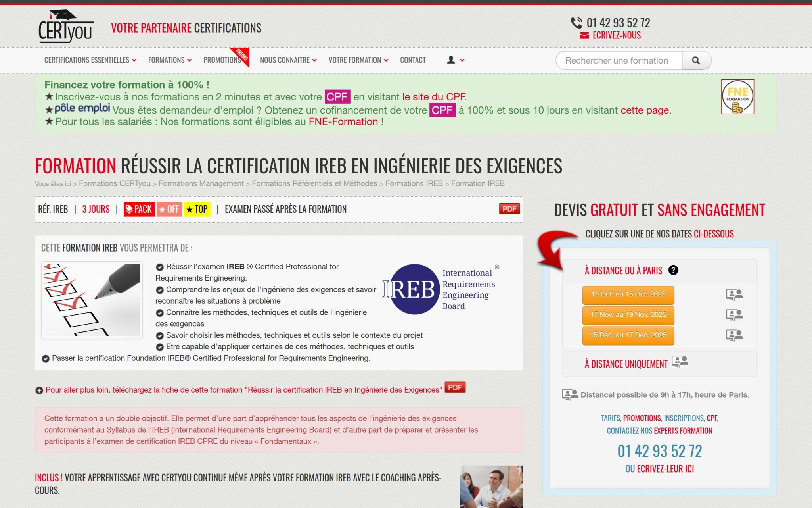Screen dimensions: 812x508
Task: Click the FNE Formation badge image
Action: (737, 97)
